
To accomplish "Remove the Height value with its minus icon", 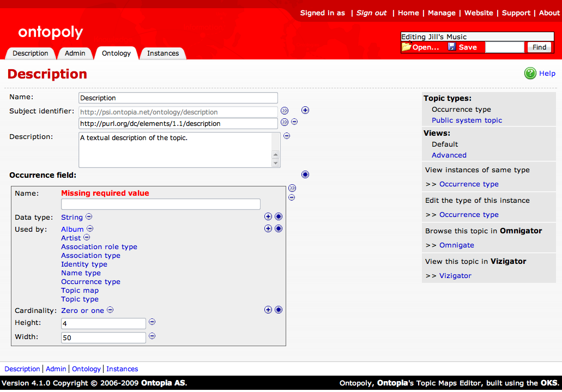I will coord(152,322).
